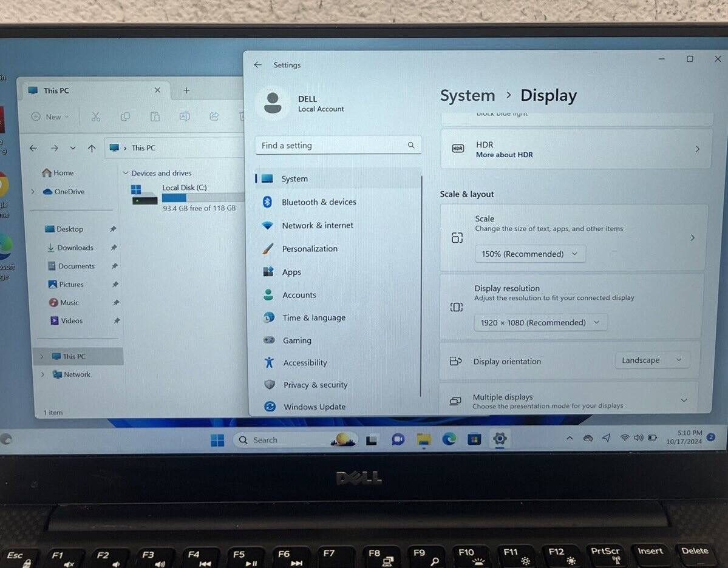728x568 pixels.
Task: Open Accessibility settings
Action: pos(338,362)
